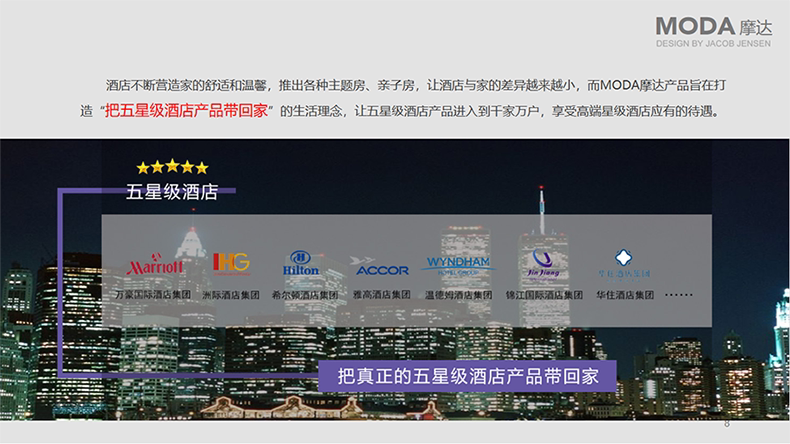
Task: Click the five yellow stars rating
Action: pos(172,167)
